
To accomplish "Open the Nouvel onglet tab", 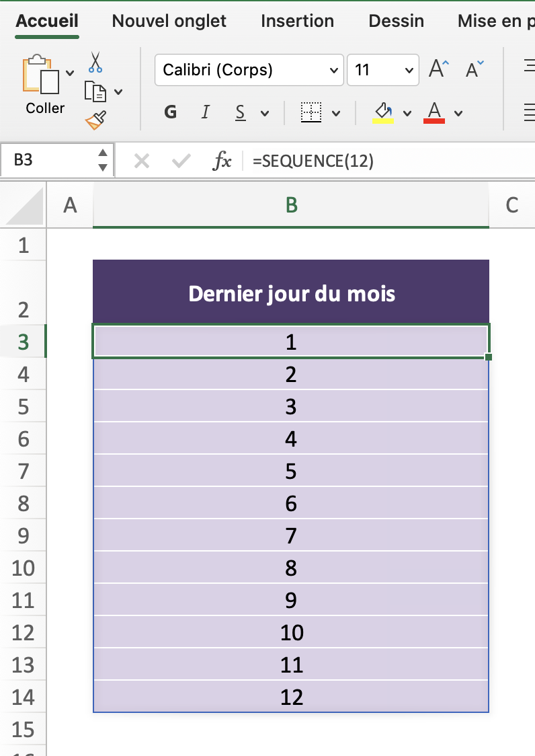I will click(x=169, y=21).
